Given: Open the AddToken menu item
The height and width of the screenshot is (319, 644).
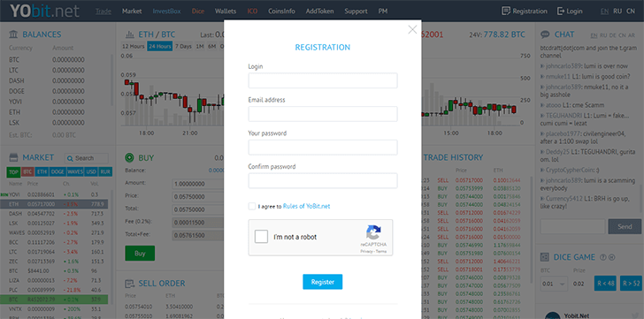Looking at the screenshot, I should click(x=319, y=11).
